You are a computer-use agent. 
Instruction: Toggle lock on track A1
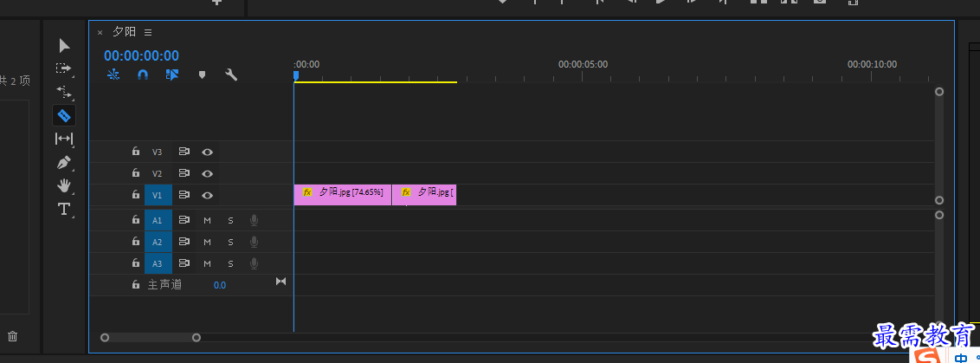click(x=136, y=220)
